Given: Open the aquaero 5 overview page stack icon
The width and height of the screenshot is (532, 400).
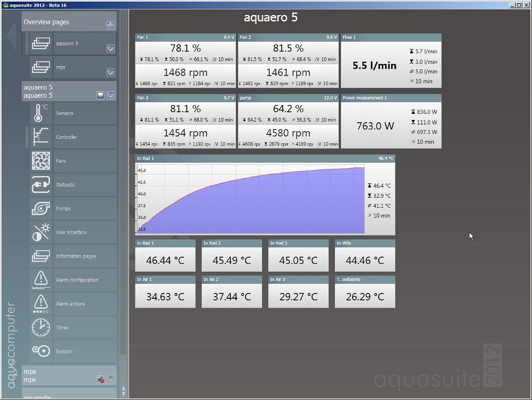Looking at the screenshot, I should [x=41, y=43].
